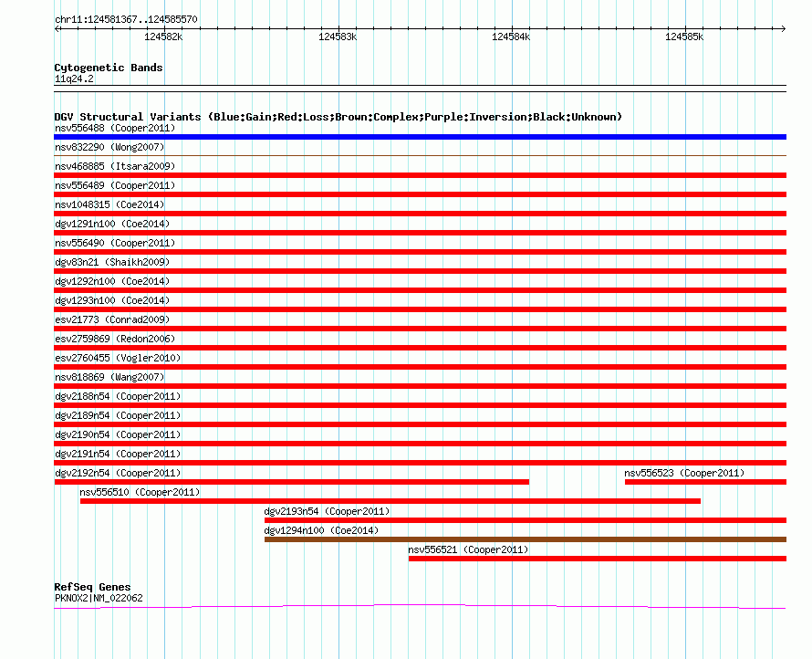This screenshot has height=659, width=812.
Task: Open nsv556490 (Cooper2011) variant label
Action: point(115,243)
